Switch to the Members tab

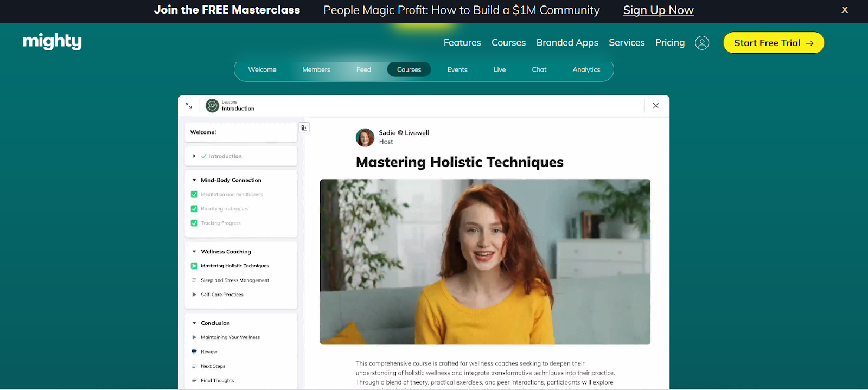tap(316, 69)
